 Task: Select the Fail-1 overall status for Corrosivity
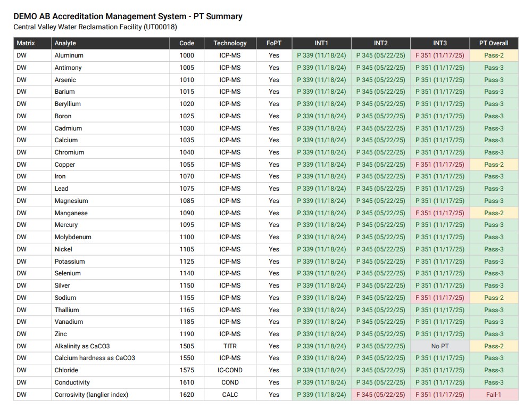493,395
